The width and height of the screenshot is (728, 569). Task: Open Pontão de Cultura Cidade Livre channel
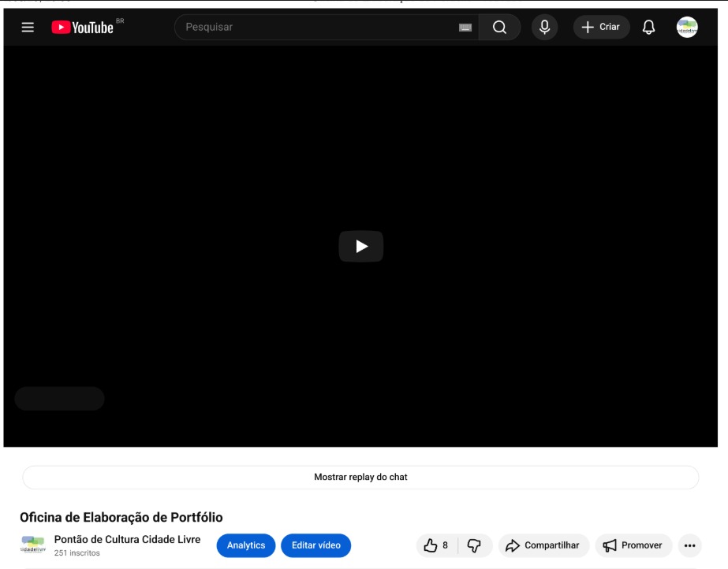point(127,540)
